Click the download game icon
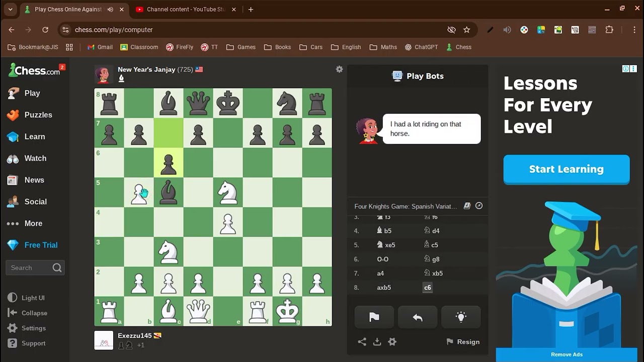 pos(377,342)
